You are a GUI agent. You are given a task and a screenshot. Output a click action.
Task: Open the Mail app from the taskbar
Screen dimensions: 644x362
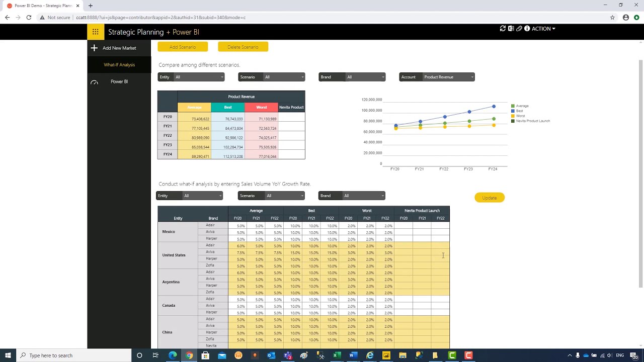coord(222,355)
